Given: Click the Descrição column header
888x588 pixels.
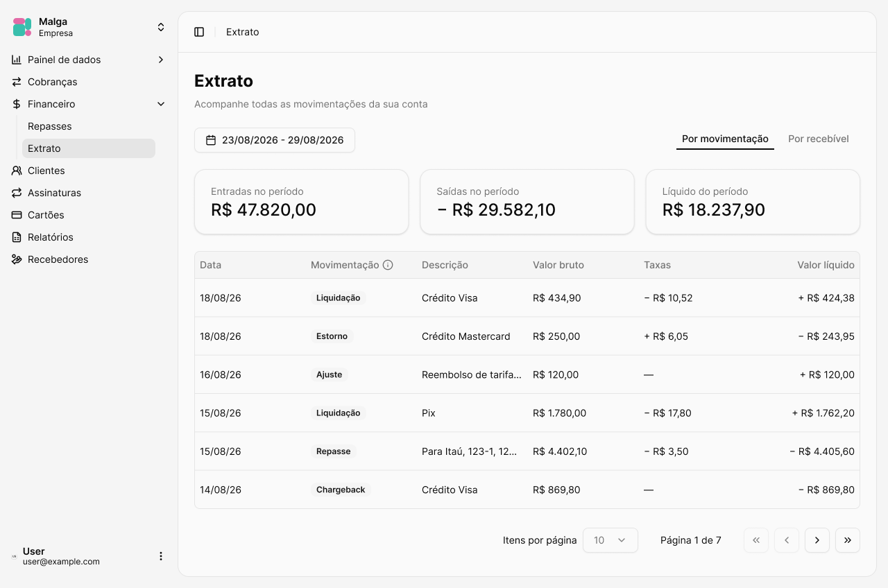Looking at the screenshot, I should coord(445,265).
